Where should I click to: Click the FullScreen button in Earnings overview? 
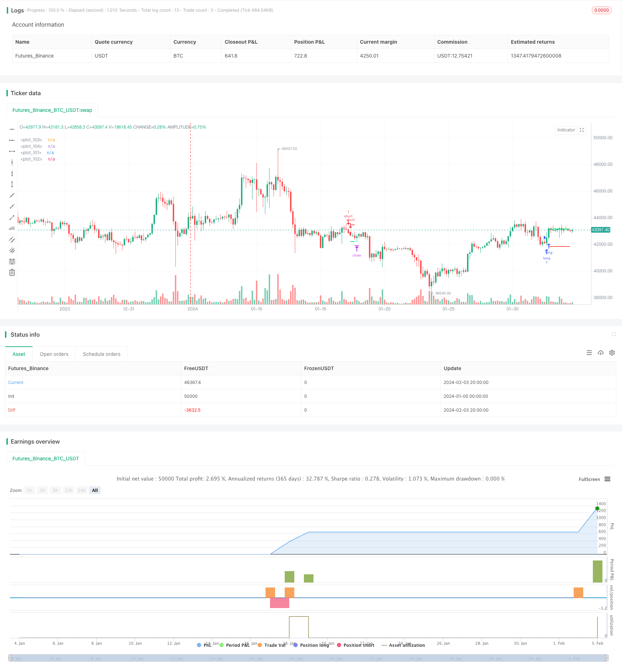click(x=589, y=479)
